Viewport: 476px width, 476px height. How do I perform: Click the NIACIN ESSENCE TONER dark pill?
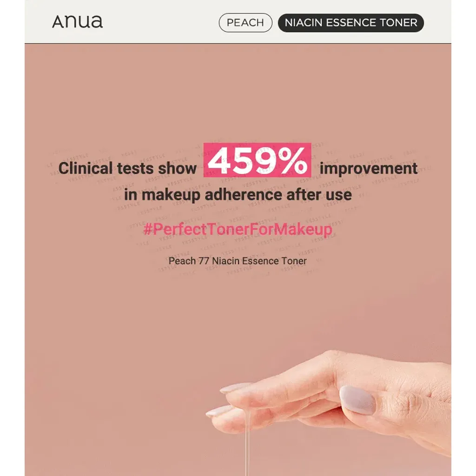[x=350, y=23]
